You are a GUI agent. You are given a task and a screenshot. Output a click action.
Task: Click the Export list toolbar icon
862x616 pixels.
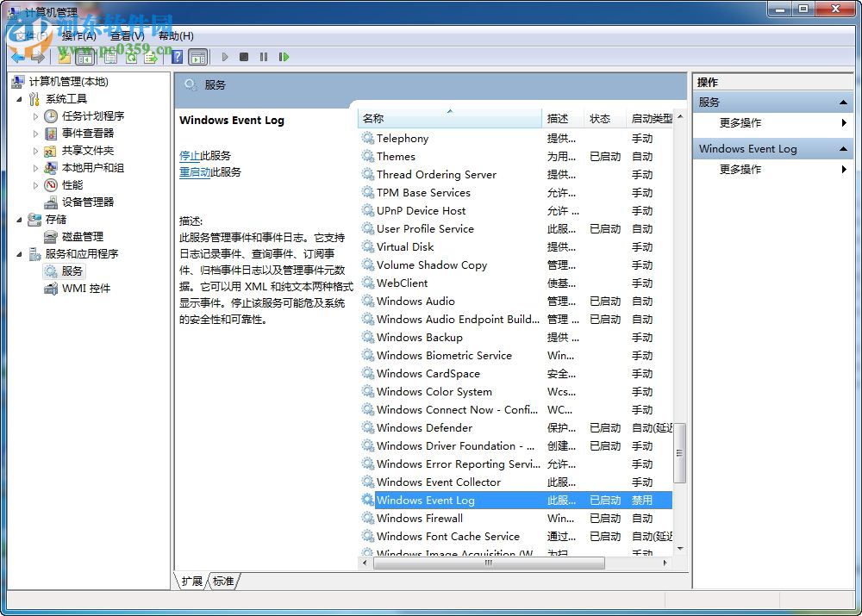[x=149, y=57]
